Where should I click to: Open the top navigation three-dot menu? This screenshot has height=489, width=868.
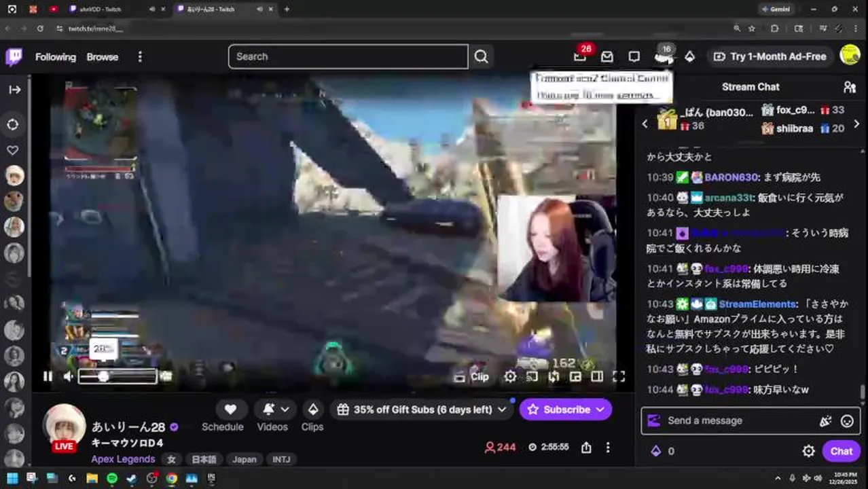tap(140, 57)
